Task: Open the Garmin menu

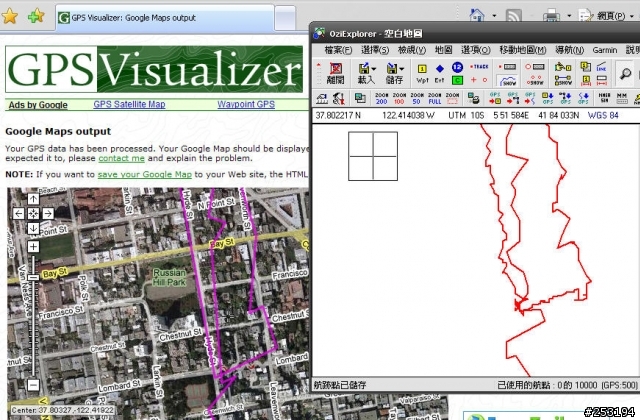Action: pos(604,50)
